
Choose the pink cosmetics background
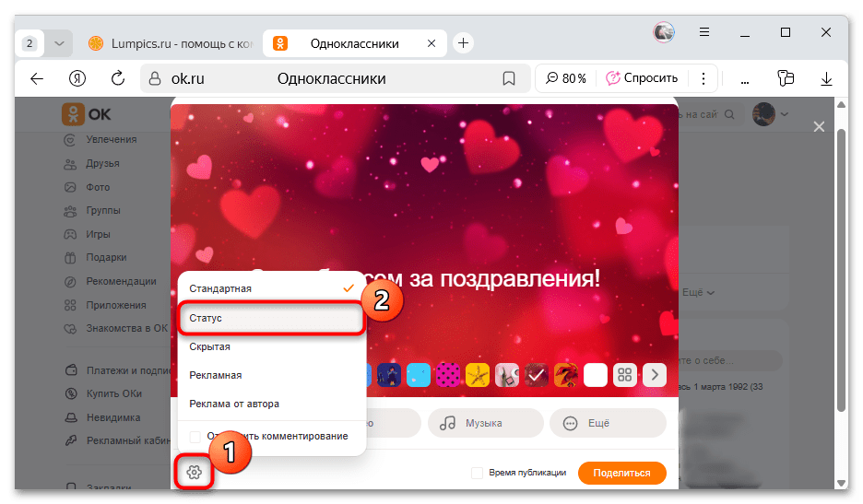507,375
